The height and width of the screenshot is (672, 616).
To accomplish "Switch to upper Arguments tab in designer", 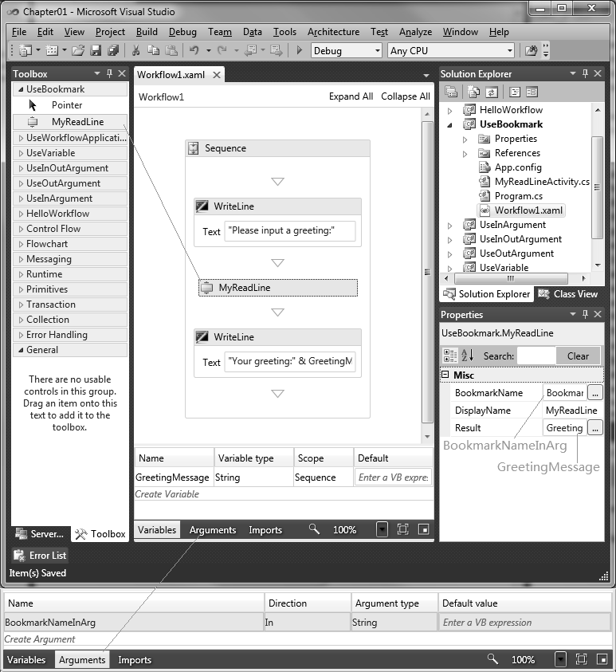I will pos(213,530).
